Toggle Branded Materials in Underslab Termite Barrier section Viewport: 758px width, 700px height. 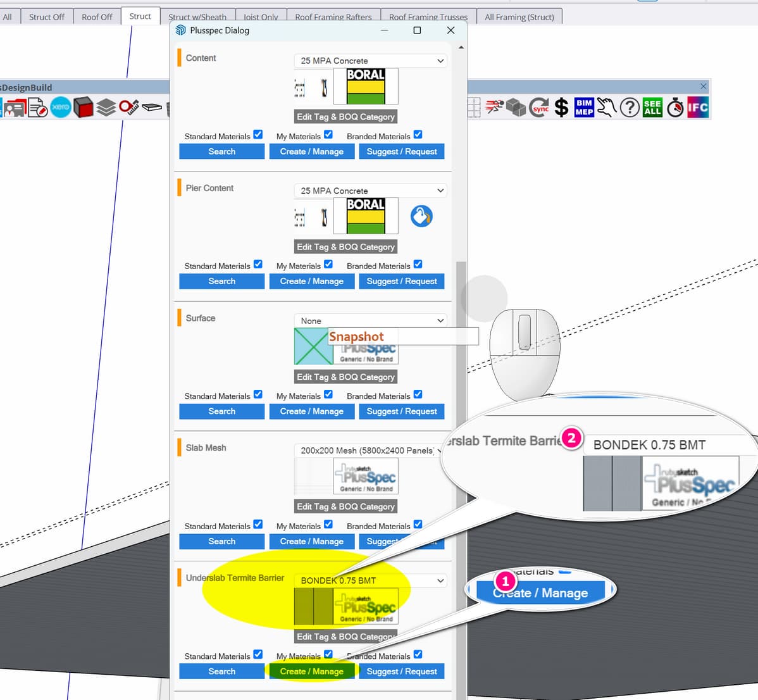point(418,654)
